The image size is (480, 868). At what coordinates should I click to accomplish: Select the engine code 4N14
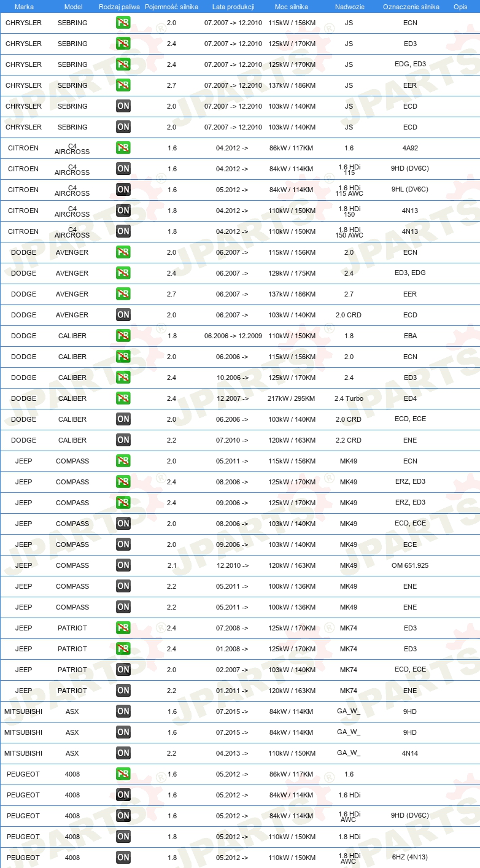(x=410, y=753)
